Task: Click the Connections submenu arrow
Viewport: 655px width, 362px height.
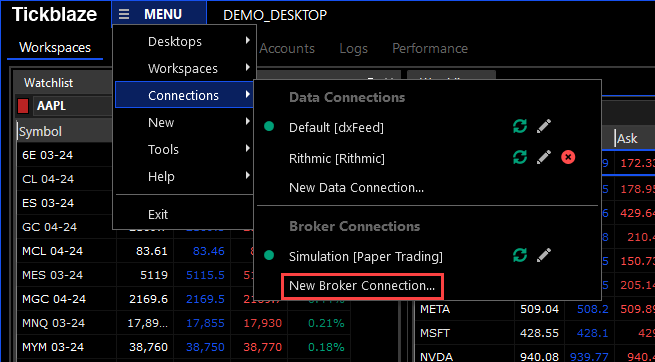Action: pos(248,94)
